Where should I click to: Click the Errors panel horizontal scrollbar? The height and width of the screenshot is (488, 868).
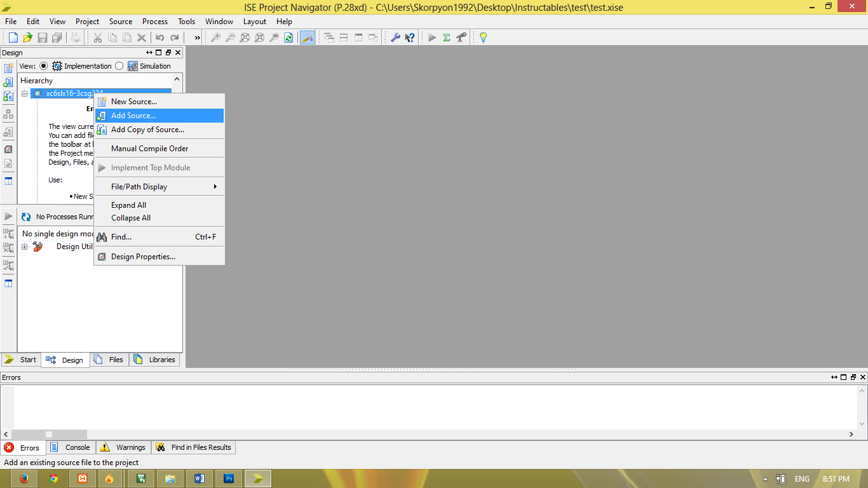coord(430,435)
